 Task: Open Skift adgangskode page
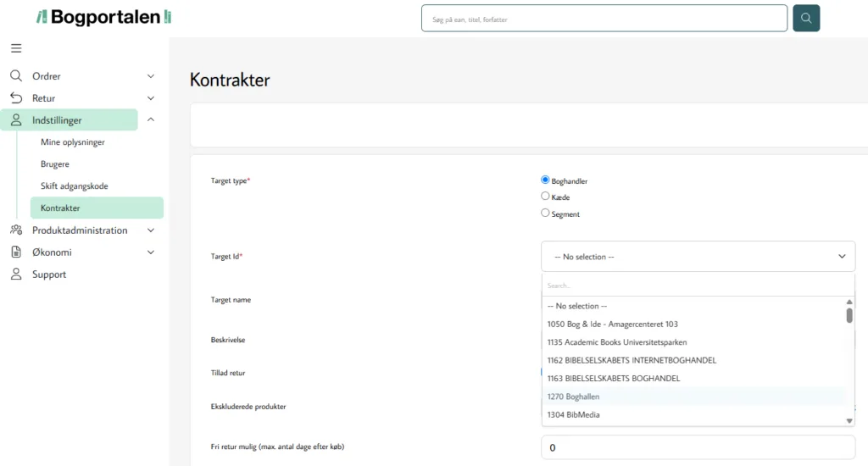75,186
